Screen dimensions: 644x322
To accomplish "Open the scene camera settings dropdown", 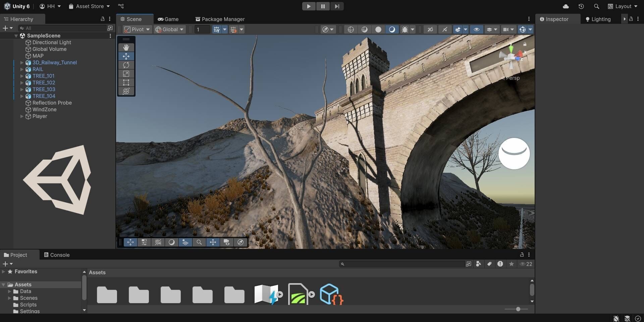I will (508, 30).
